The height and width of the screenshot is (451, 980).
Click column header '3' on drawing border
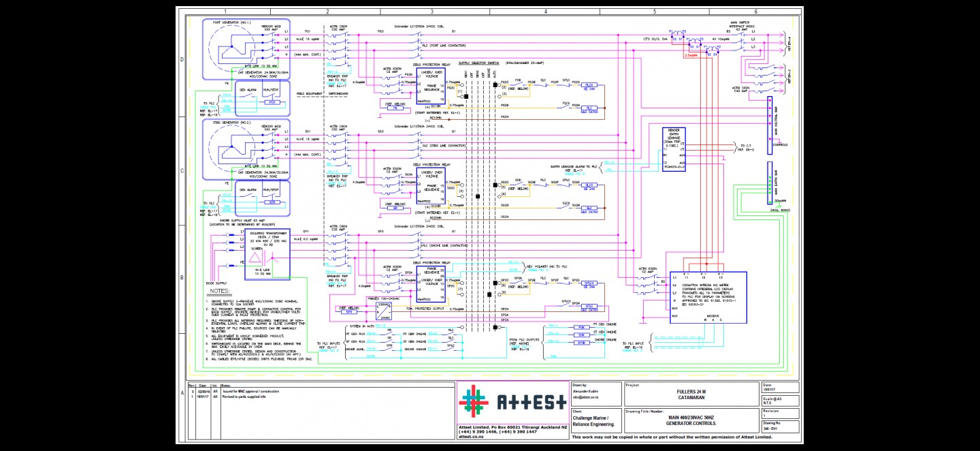coord(432,12)
